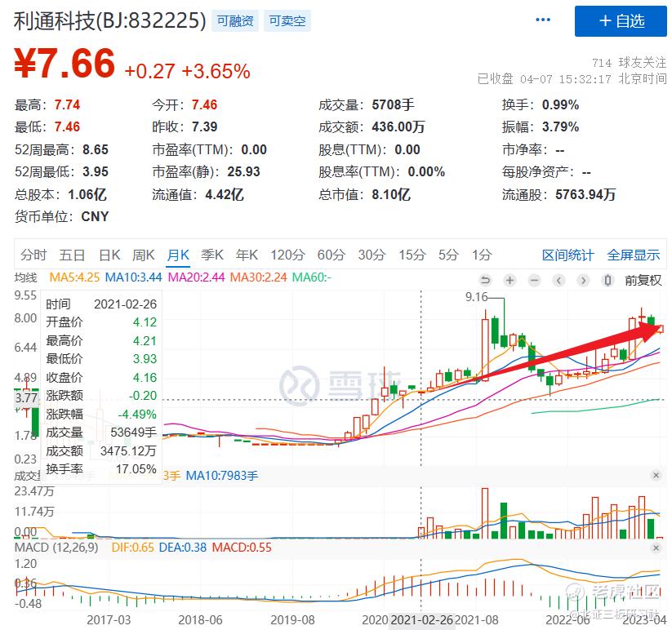The image size is (672, 630).
Task: Switch to 30分 chart tab
Action: 372,255
